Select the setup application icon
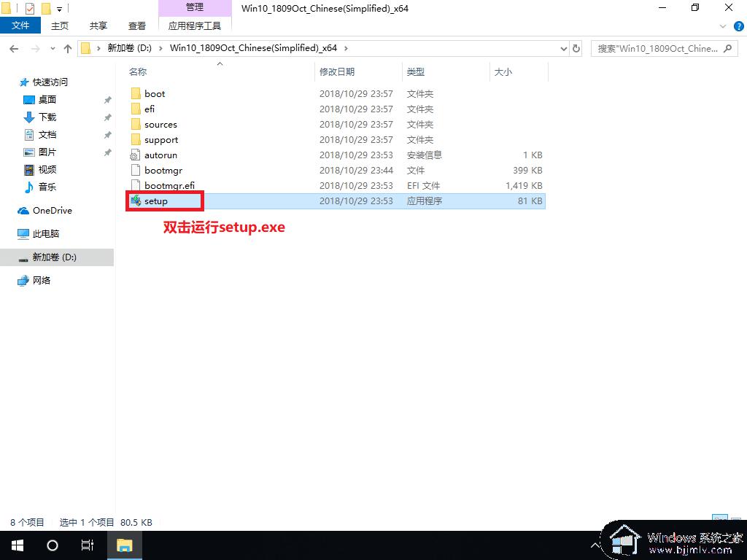This screenshot has width=747, height=560. 136,201
